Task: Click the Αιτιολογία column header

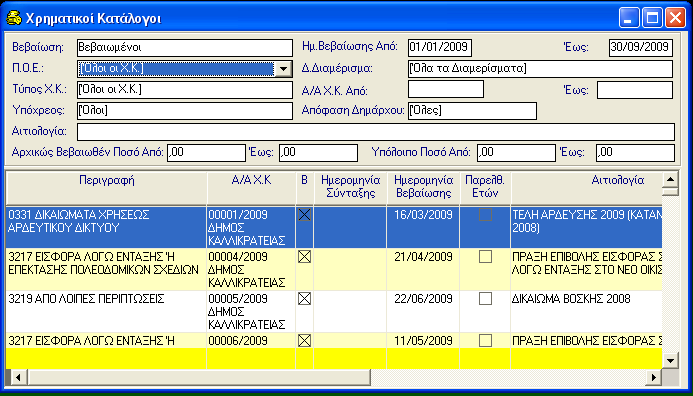Action: pos(586,188)
